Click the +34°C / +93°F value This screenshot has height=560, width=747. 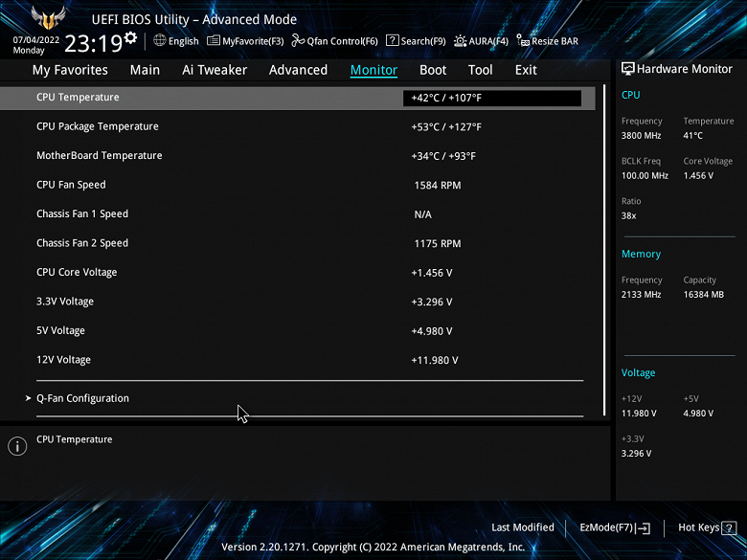[x=443, y=156]
